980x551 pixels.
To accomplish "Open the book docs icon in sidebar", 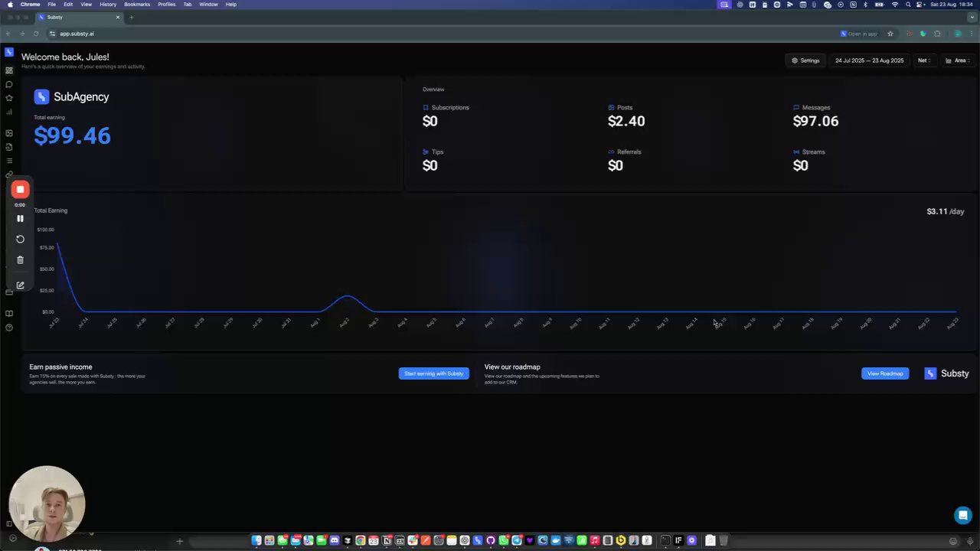I will point(9,314).
